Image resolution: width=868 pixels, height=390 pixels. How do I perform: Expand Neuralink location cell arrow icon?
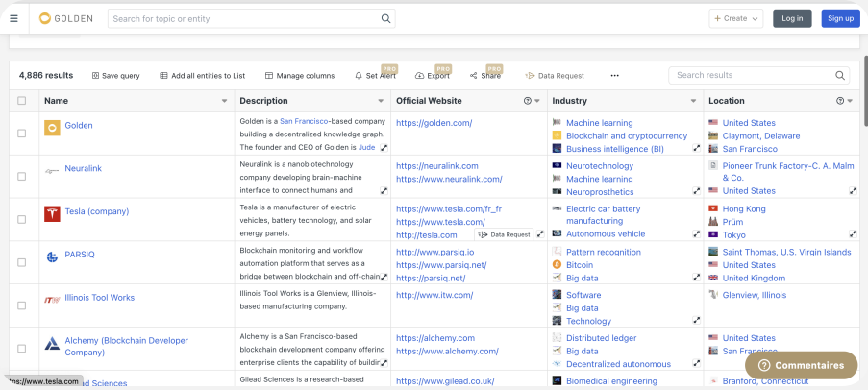click(853, 191)
